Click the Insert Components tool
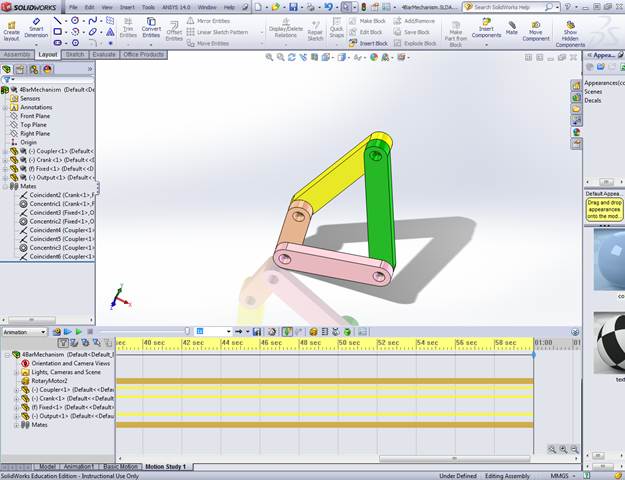Viewport: 625px width, 480px height. [486, 29]
